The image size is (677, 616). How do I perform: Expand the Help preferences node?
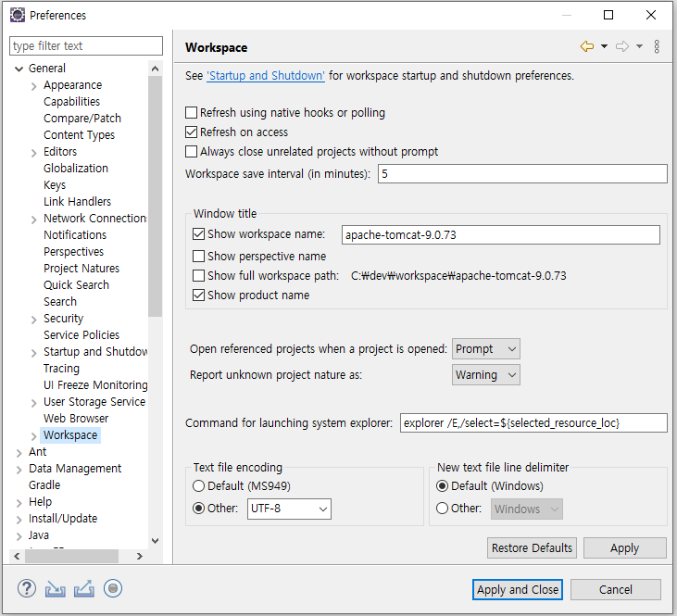[x=19, y=503]
